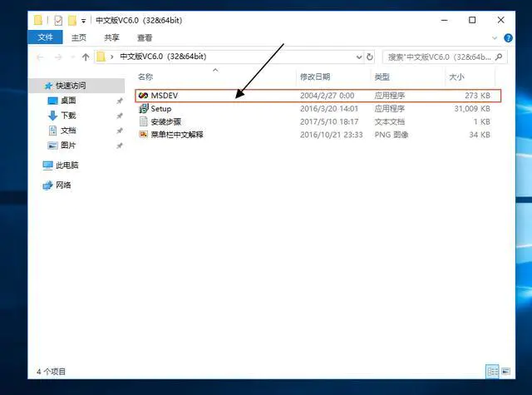Click the 文本文档 type cell

pyautogui.click(x=390, y=121)
